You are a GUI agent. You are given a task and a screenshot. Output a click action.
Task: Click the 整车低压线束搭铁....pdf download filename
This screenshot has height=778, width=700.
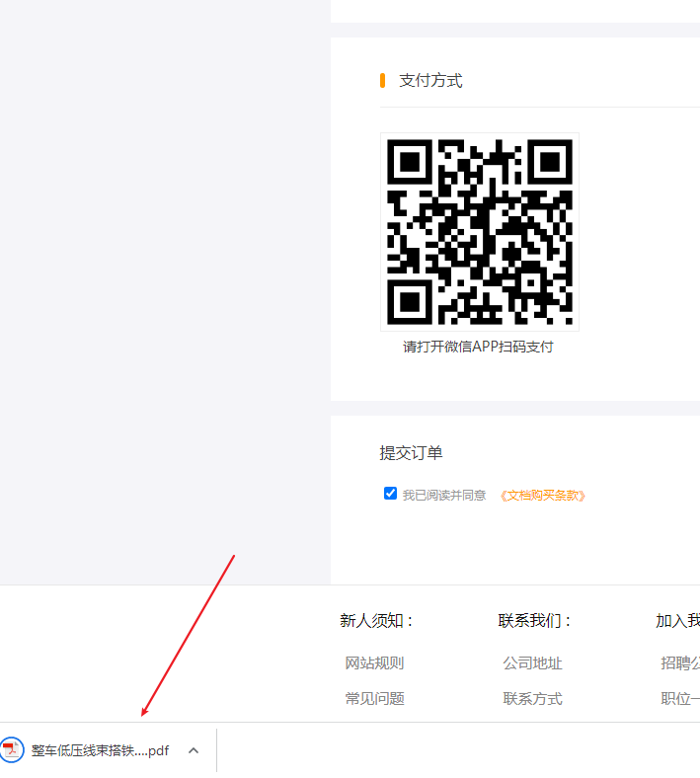pyautogui.click(x=101, y=750)
